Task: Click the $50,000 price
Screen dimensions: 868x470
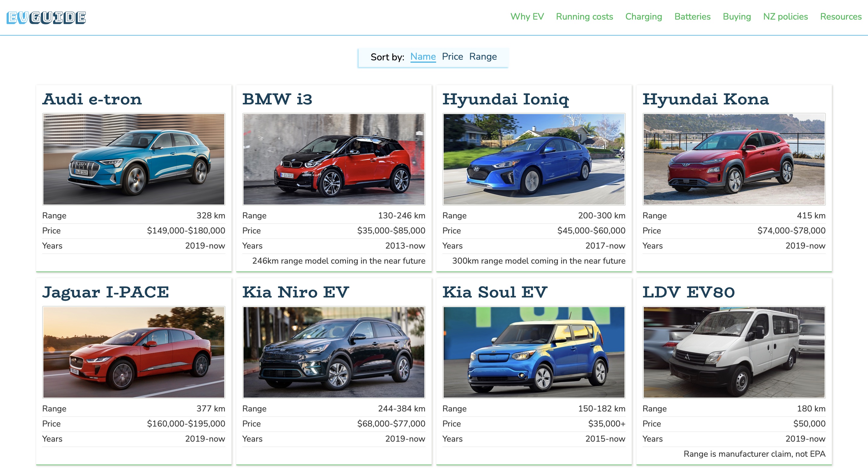Action: click(x=809, y=424)
